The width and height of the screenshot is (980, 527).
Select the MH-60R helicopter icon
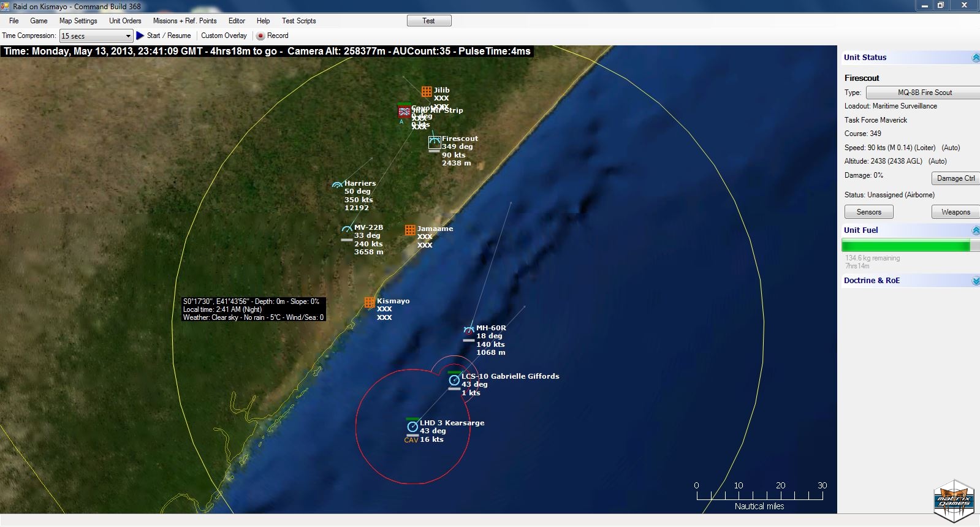[469, 330]
